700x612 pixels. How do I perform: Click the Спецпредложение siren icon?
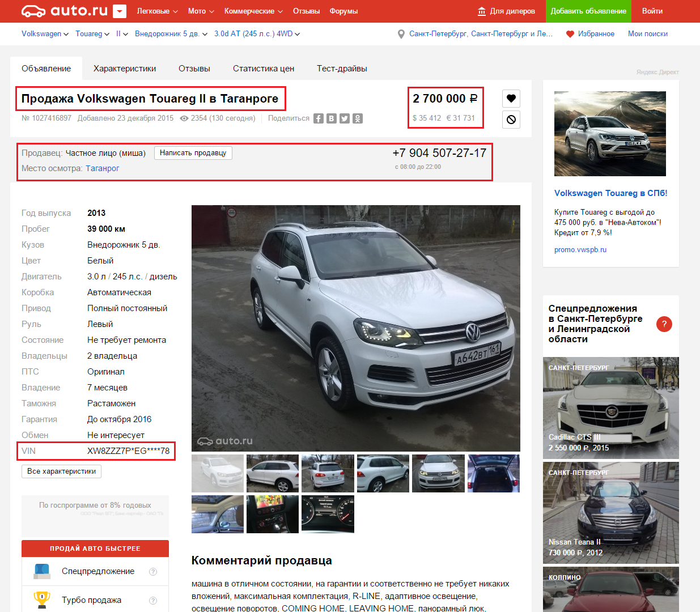click(x=42, y=571)
